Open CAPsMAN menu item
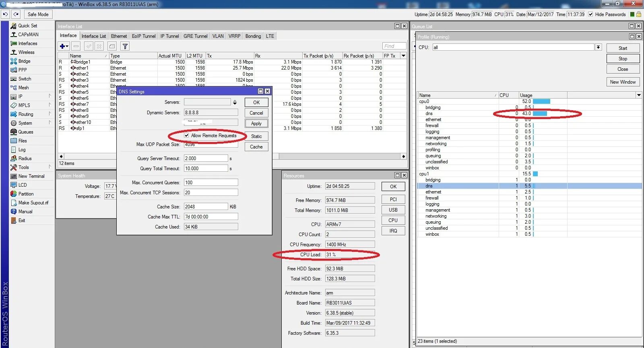 28,35
